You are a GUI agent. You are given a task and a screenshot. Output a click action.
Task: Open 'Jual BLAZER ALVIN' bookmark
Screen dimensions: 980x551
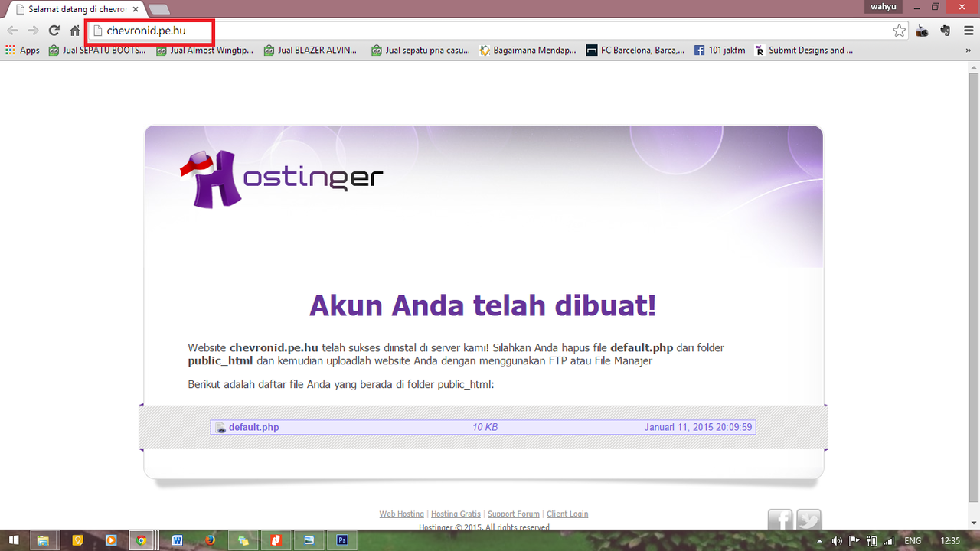[310, 51]
